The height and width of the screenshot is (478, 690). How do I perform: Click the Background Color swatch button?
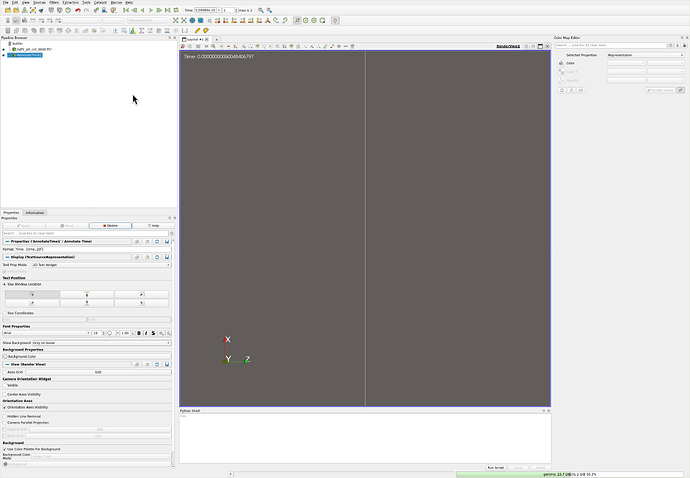(87, 357)
